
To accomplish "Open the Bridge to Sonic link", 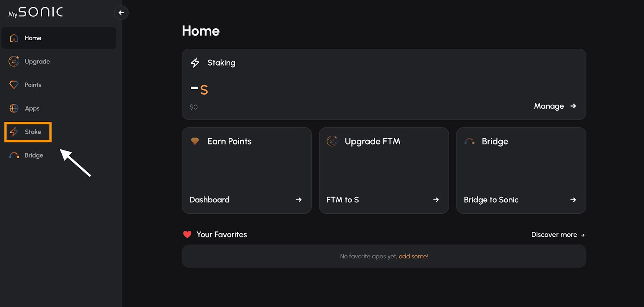I will (491, 200).
